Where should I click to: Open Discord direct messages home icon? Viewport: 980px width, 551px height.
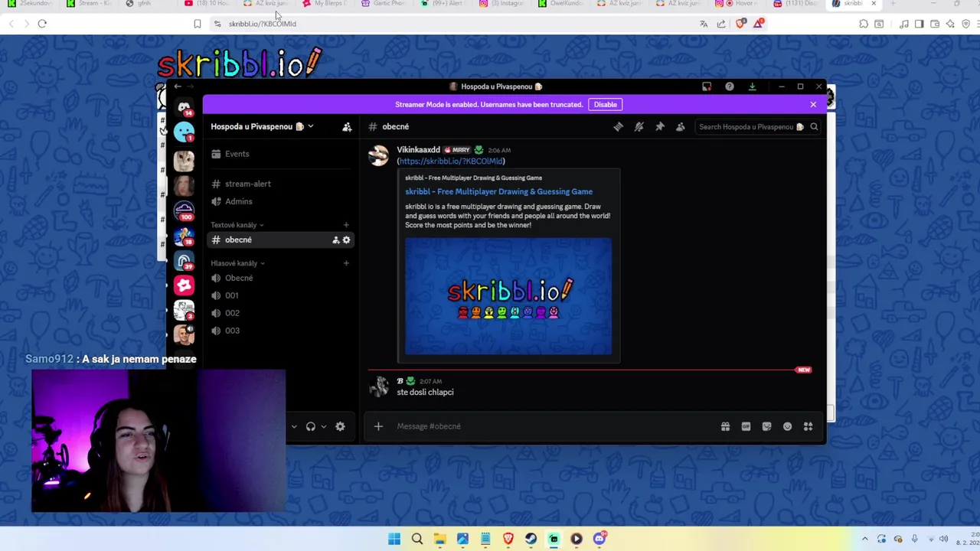(184, 108)
